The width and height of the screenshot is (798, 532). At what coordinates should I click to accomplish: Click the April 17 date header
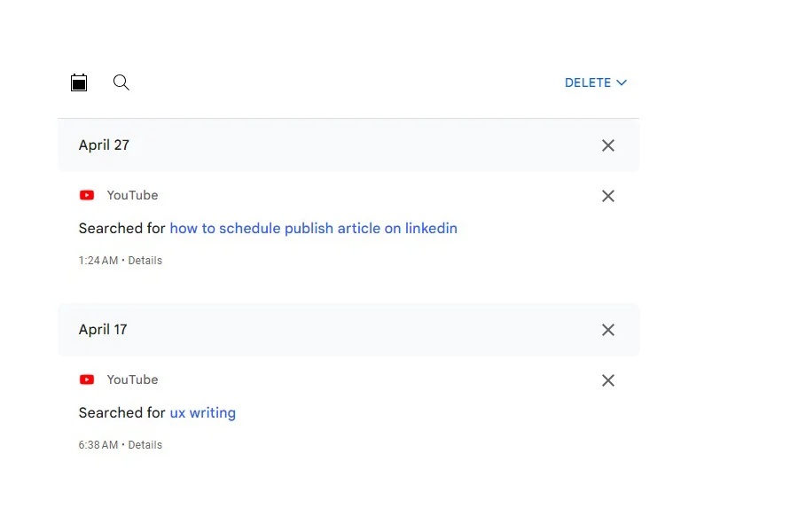[x=103, y=330]
